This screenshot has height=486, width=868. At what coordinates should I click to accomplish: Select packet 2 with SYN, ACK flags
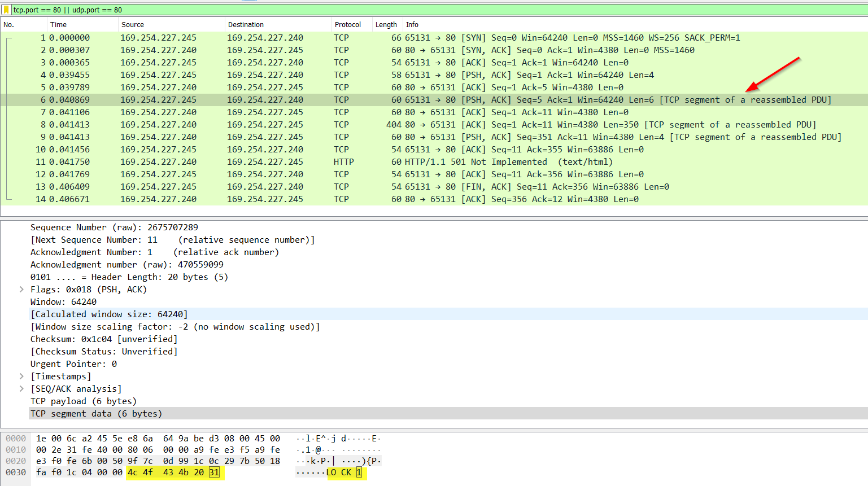coord(434,50)
